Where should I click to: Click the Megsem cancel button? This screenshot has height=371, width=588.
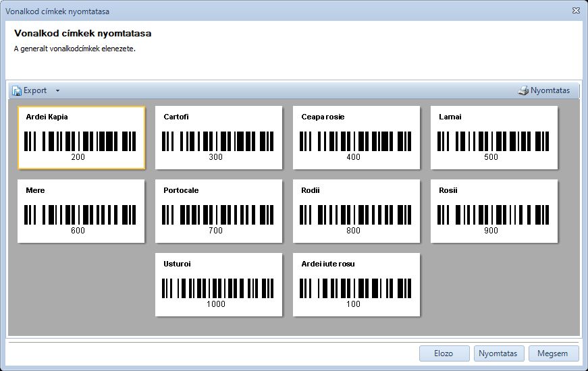point(553,353)
